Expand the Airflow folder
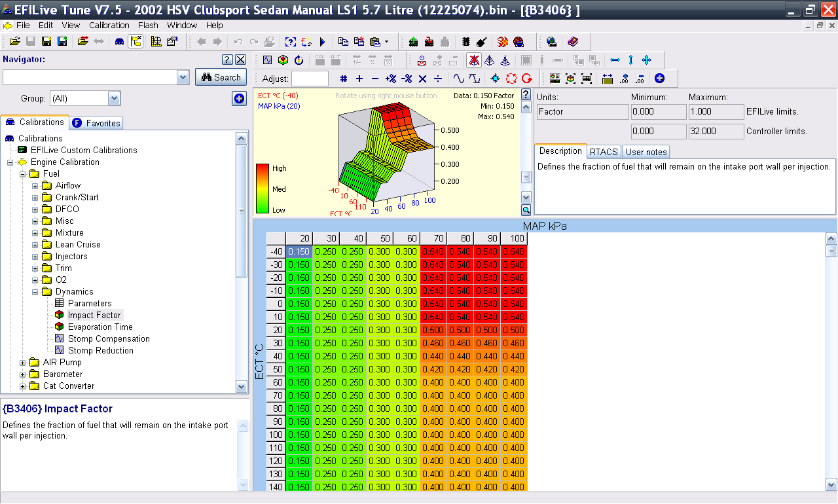This screenshot has width=838, height=504. [x=36, y=186]
